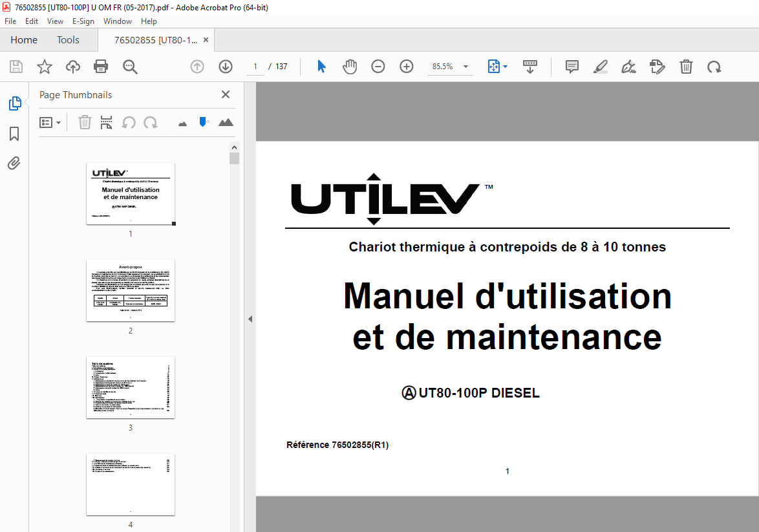Select the Highlight text tool
The height and width of the screenshot is (532, 759).
tap(600, 67)
